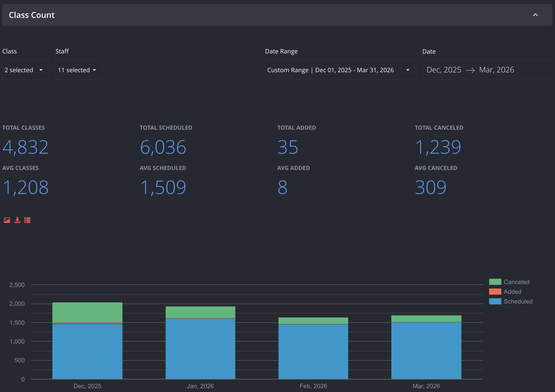This screenshot has height=392, width=555.
Task: Select the Jan, 2026 green canceled segment
Action: 200,312
